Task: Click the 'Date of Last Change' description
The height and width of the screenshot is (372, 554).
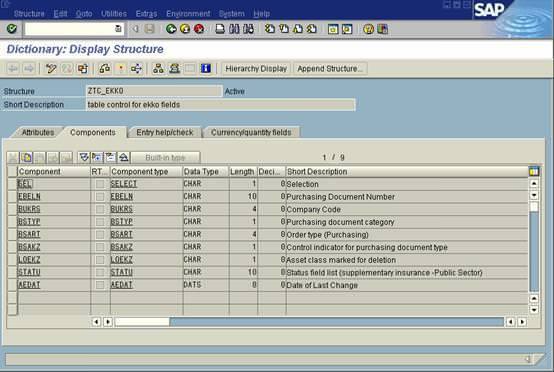Action: tap(322, 285)
